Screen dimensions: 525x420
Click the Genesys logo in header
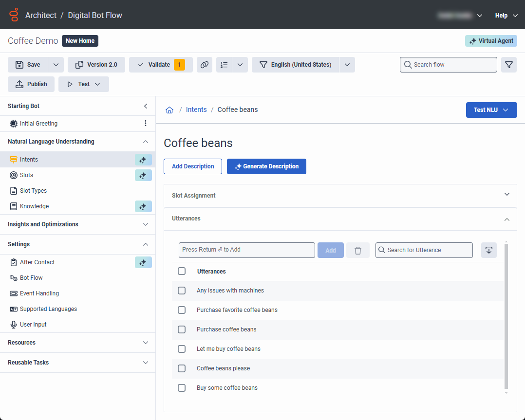tap(14, 15)
